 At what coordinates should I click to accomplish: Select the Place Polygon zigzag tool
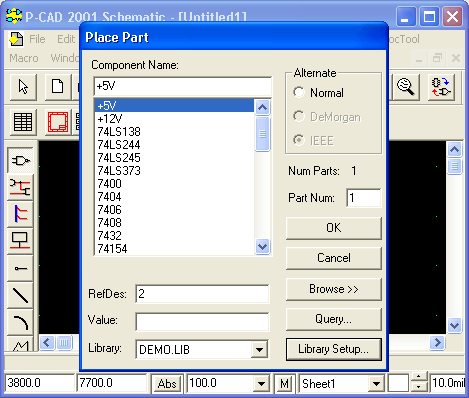point(20,344)
